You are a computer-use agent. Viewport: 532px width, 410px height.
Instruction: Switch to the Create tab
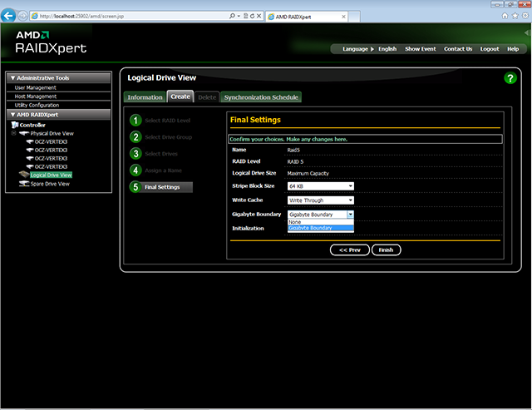pos(180,96)
